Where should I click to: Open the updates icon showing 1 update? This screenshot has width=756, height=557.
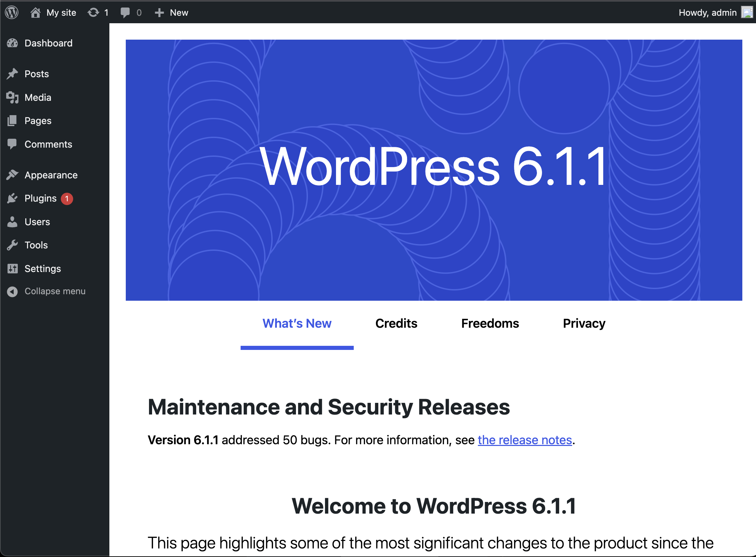(93, 12)
